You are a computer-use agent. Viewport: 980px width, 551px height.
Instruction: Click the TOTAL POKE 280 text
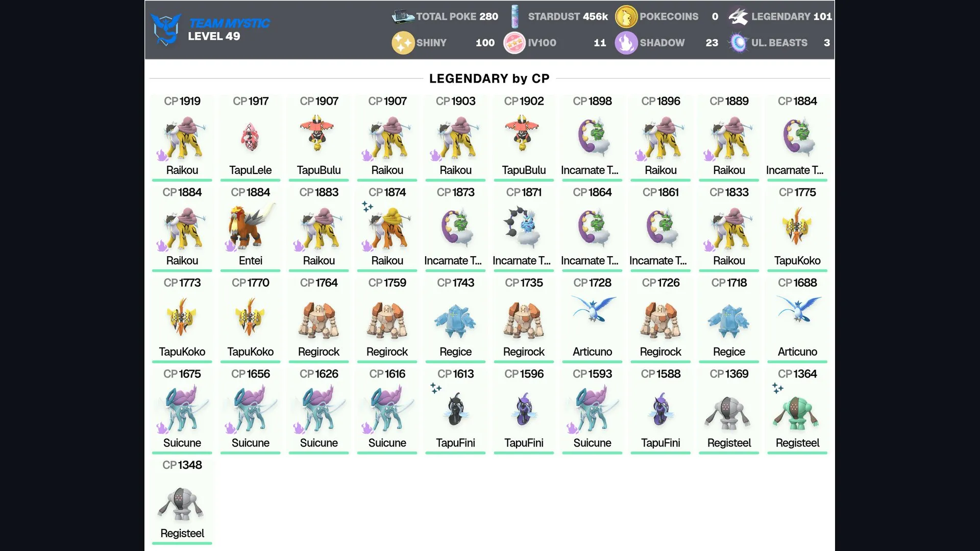457,16
